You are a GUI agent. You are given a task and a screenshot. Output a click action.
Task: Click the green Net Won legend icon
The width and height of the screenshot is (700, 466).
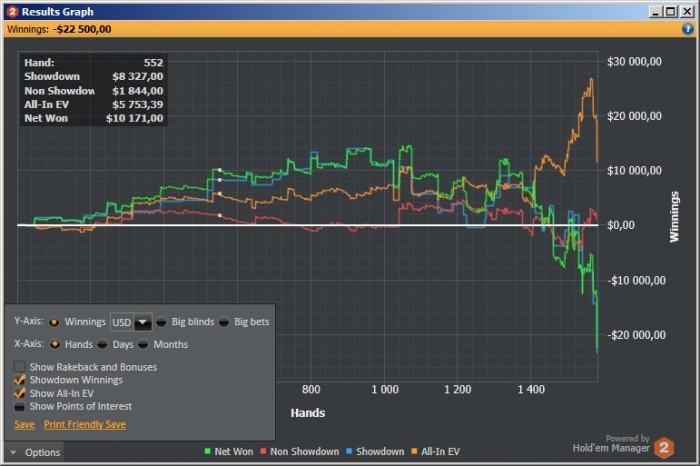point(207,451)
